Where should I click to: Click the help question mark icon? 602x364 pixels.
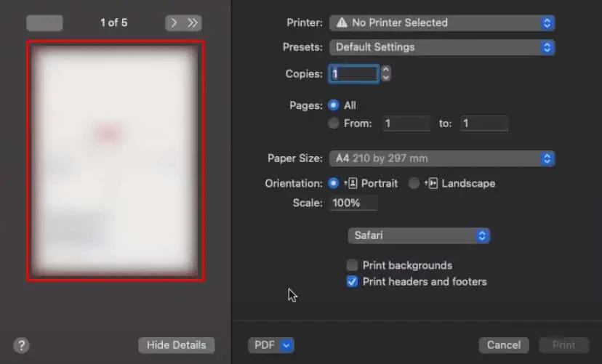point(22,345)
